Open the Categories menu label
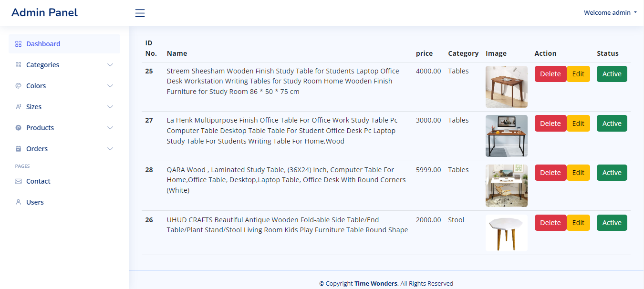644x289 pixels. 42,65
